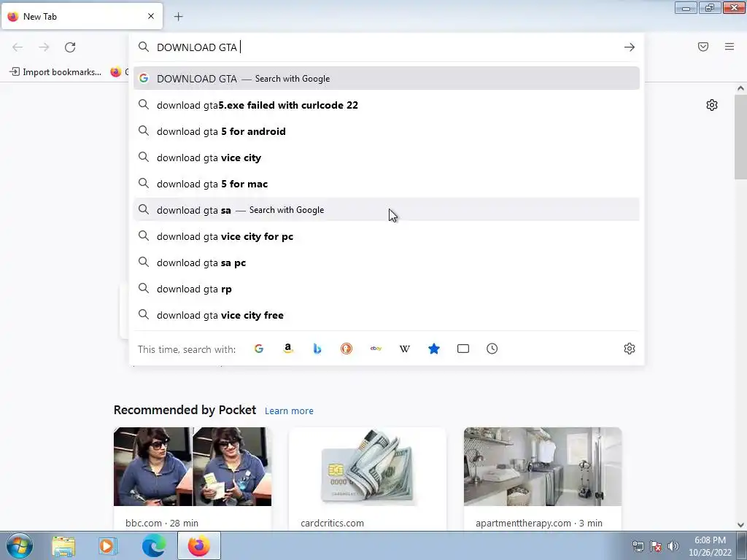Open bbc.com Pocket story thumbnail

(x=193, y=467)
